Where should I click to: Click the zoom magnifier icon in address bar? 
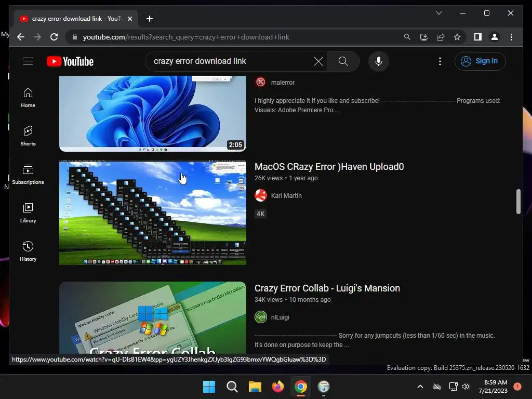407,37
